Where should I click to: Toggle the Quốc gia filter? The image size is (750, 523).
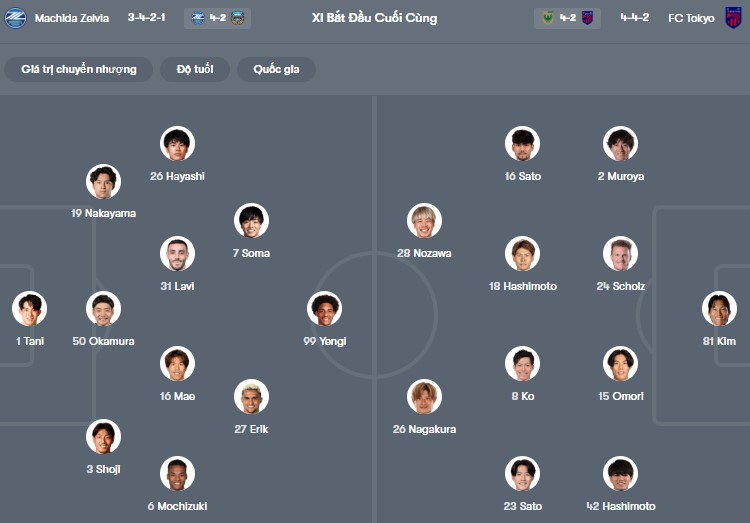click(276, 69)
